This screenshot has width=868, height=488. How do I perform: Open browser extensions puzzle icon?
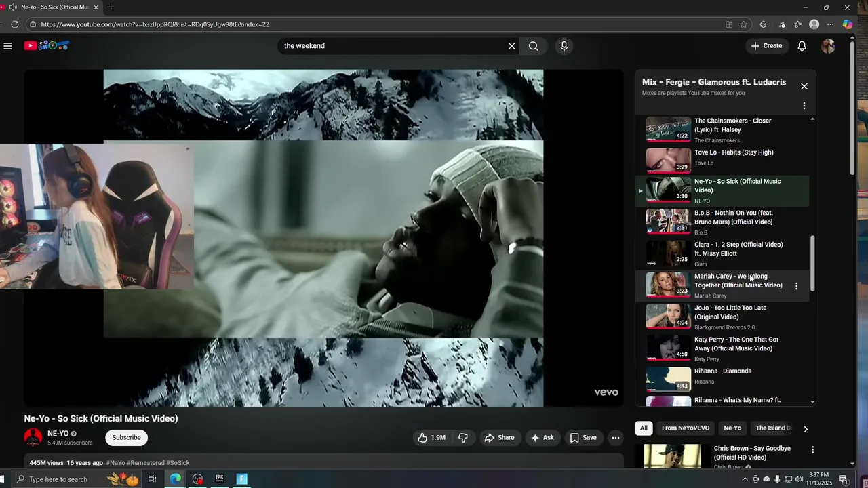(x=764, y=24)
